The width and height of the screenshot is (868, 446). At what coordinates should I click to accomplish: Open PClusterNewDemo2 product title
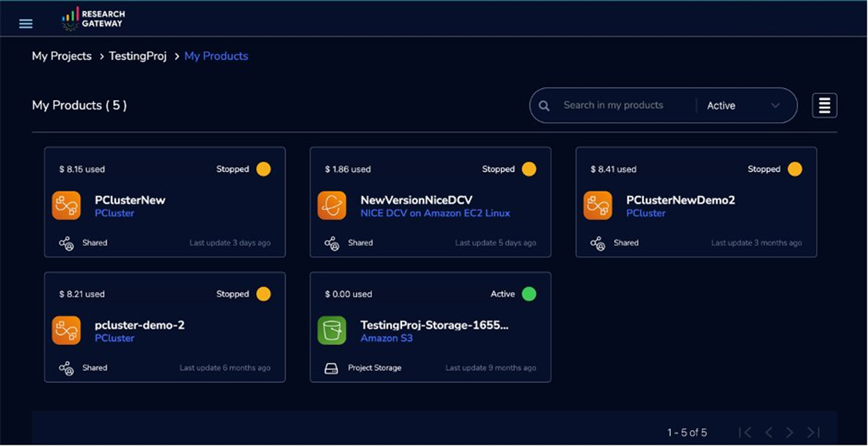pos(681,200)
